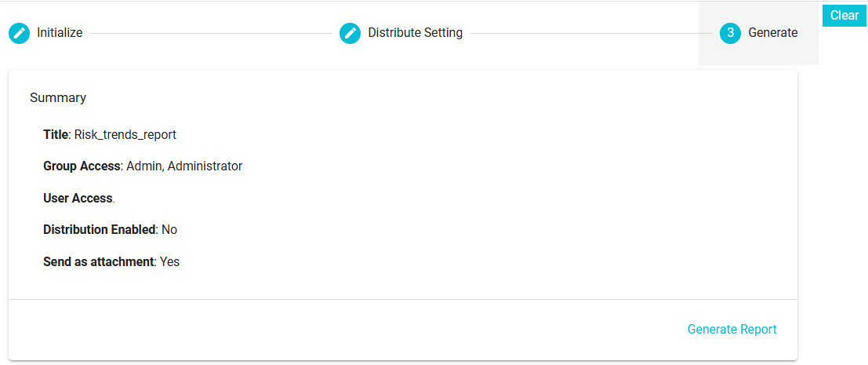
Task: Click the pencil icon for Initialize step
Action: pyautogui.click(x=19, y=33)
